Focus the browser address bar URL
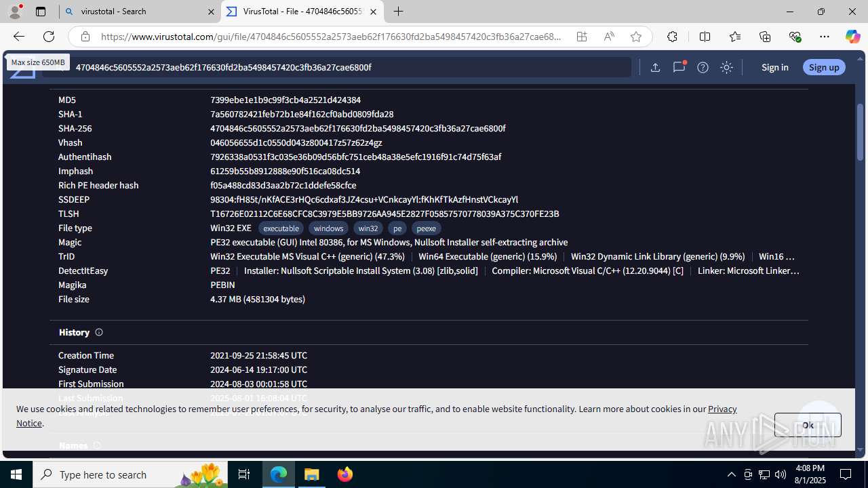The image size is (868, 488). coord(331,37)
